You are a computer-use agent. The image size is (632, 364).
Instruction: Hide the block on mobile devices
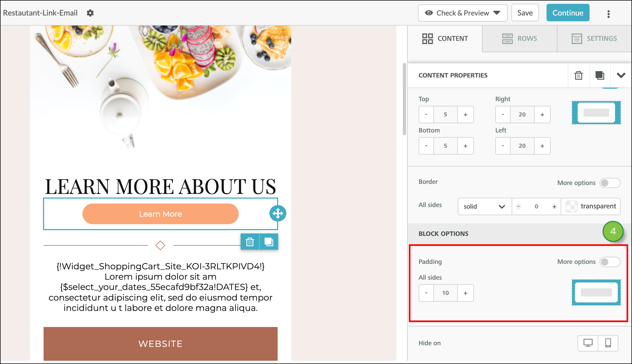[x=608, y=343]
